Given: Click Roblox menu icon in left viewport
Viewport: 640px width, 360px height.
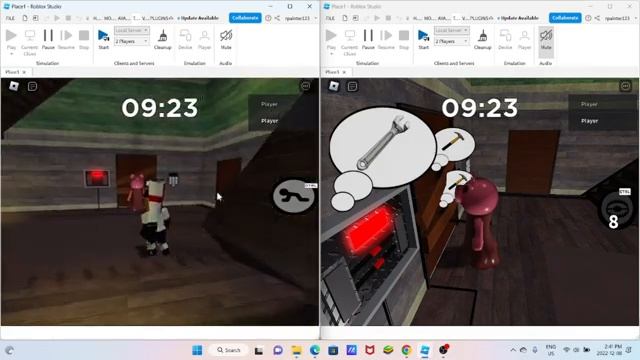Looking at the screenshot, I should tap(14, 86).
